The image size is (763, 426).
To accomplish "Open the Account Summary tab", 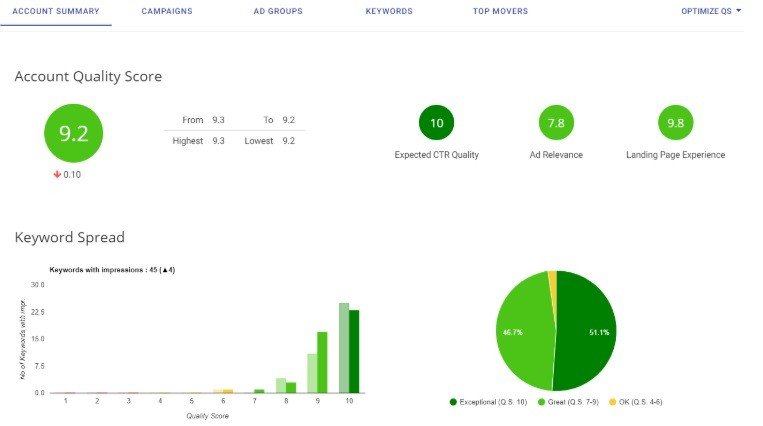I will pos(55,11).
